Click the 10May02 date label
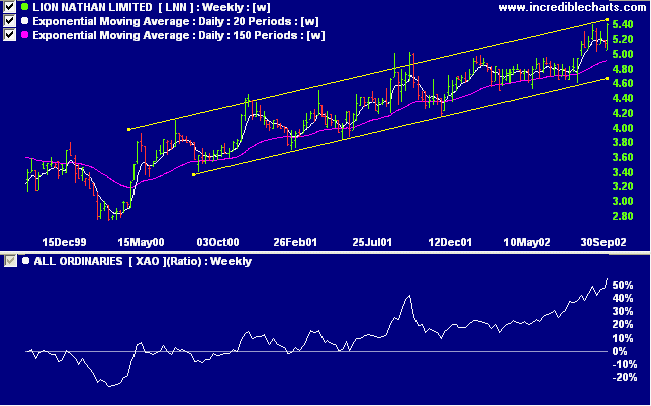Screen dimensions: 651x406 (527, 242)
